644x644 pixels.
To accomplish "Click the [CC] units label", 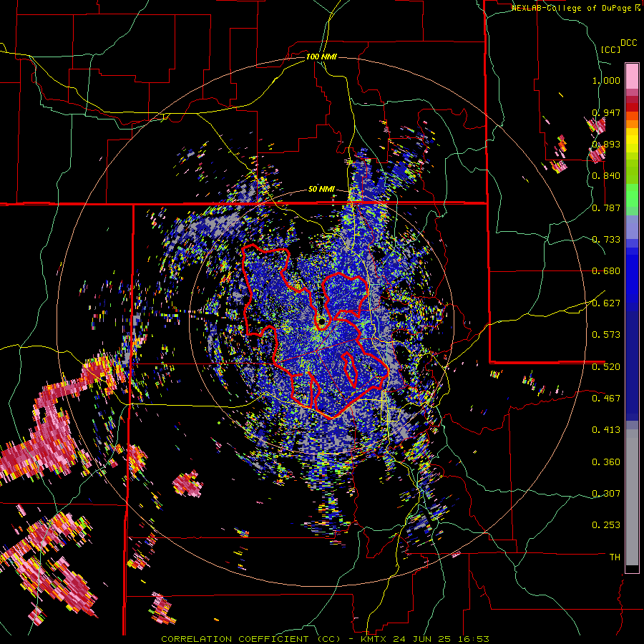I will pos(610,49).
